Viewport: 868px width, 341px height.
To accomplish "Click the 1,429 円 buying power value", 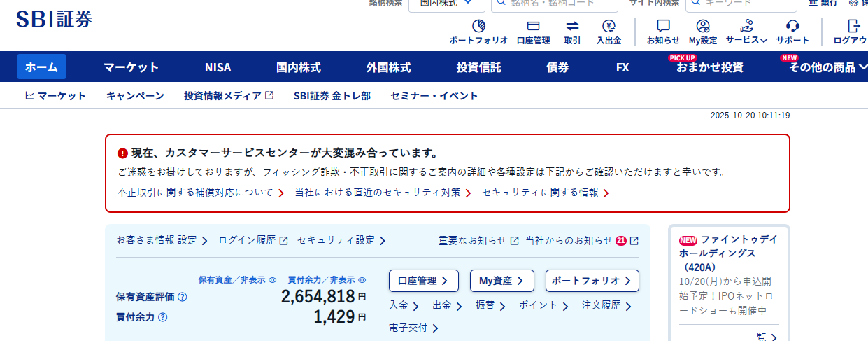I will tap(339, 317).
